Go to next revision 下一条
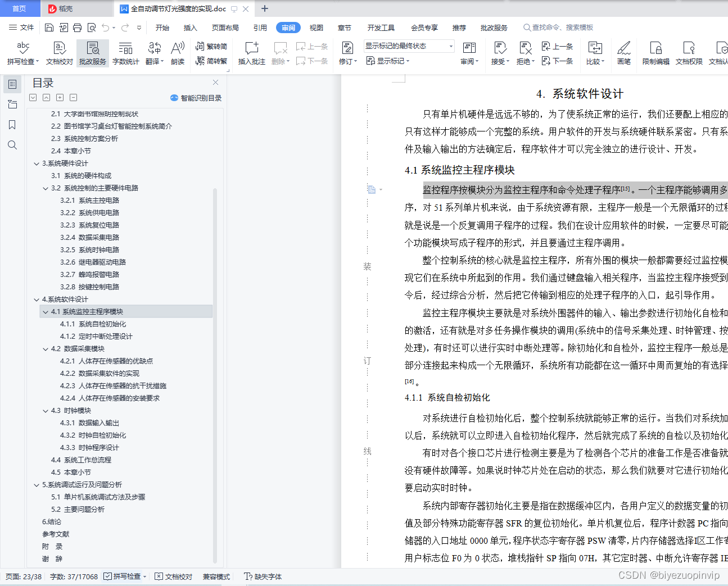The height and width of the screenshot is (586, 728). coord(557,61)
